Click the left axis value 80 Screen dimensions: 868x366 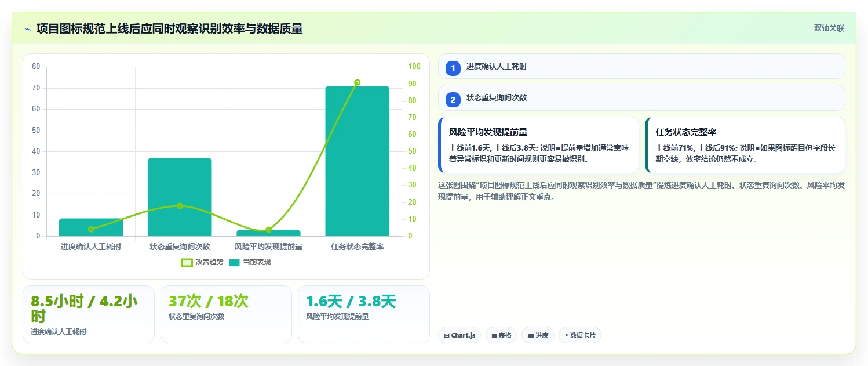[36, 67]
